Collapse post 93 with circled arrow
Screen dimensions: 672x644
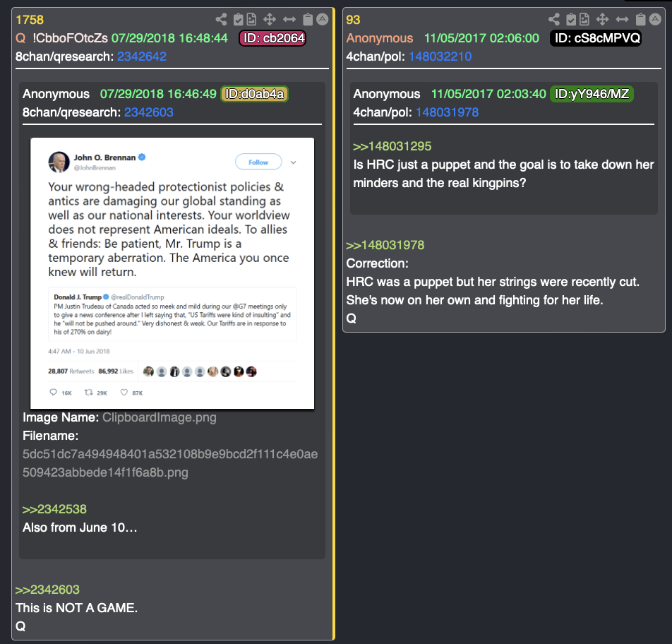pyautogui.click(x=655, y=19)
